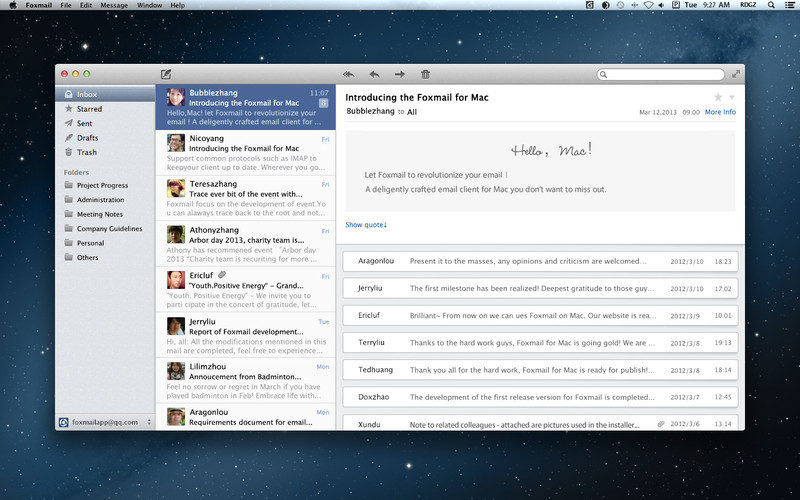Expand Xundu's reply in the thread
The width and height of the screenshot is (800, 500).
point(540,423)
